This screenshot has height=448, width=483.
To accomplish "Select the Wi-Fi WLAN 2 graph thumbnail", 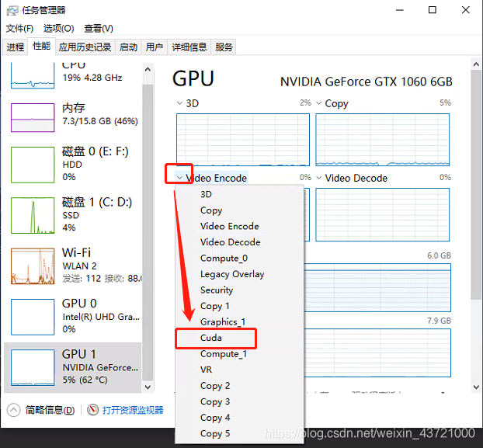I will (33, 266).
